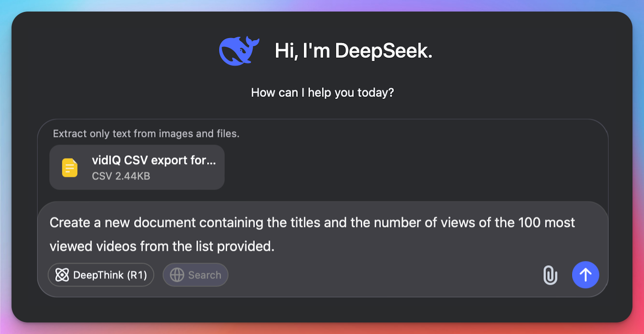Click the 'CSV 2.44KB' file size label
Viewport: 644px width, 334px height.
[121, 176]
